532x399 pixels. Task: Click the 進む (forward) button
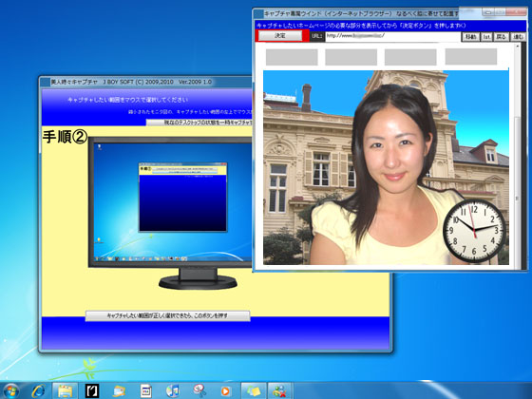tap(518, 37)
